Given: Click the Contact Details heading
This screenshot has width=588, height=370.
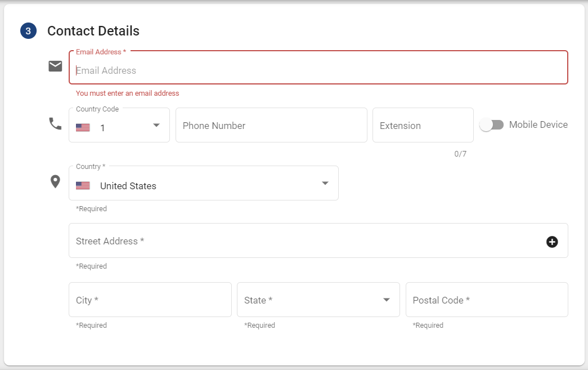Looking at the screenshot, I should click(x=93, y=31).
